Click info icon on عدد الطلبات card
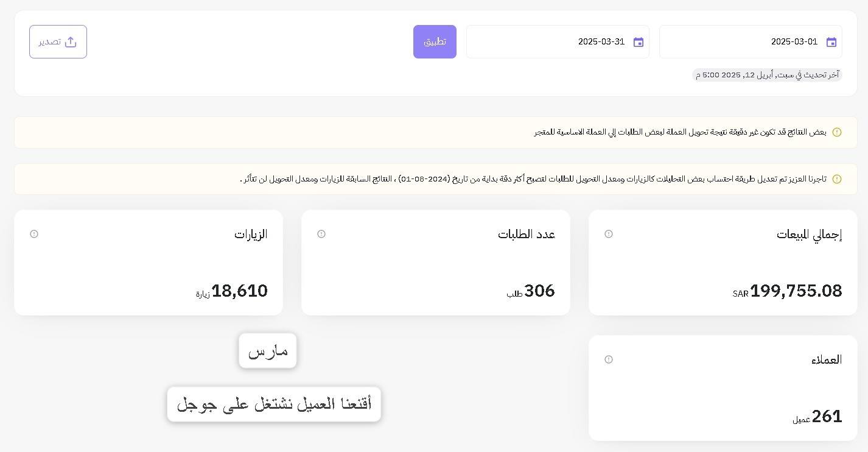Image resolution: width=868 pixels, height=452 pixels. pyautogui.click(x=321, y=234)
